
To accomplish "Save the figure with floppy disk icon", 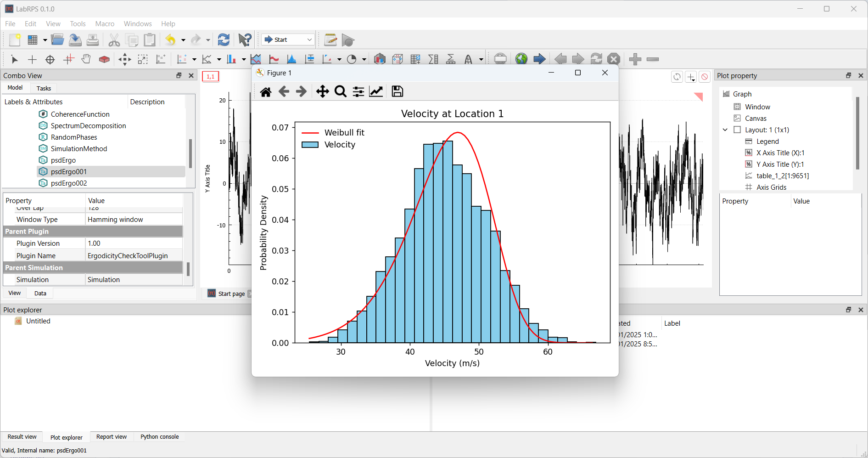I will (x=397, y=92).
